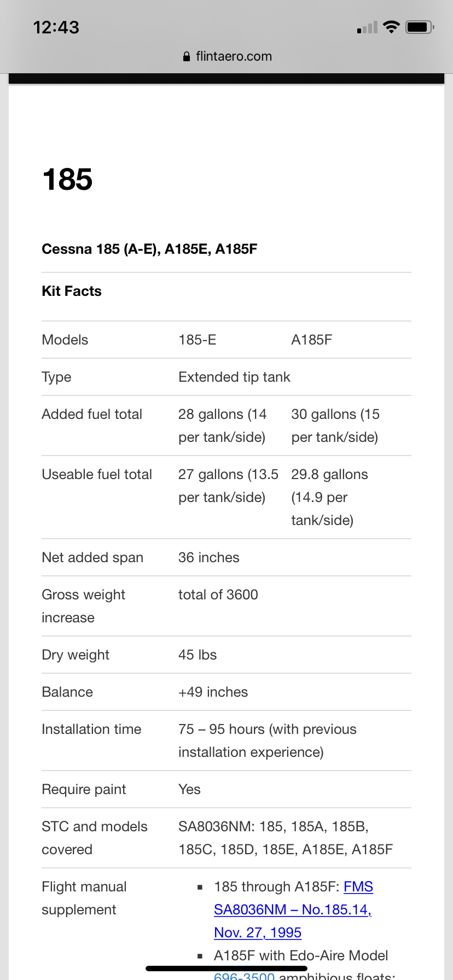
Task: Tap the "Cessna 185 (A-E), A185E, A185F" title
Action: pyautogui.click(x=149, y=249)
